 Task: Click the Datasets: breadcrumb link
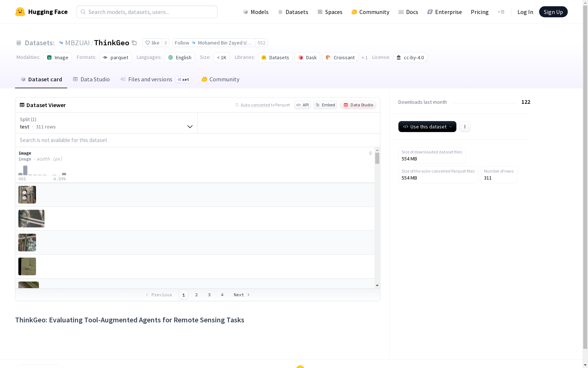(40, 43)
